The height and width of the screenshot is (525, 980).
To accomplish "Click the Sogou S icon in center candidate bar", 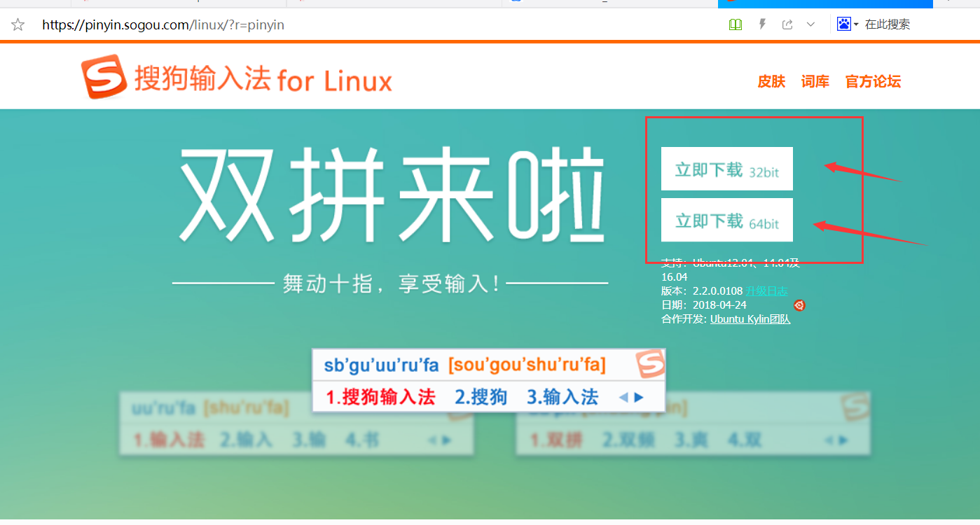I will tap(649, 365).
